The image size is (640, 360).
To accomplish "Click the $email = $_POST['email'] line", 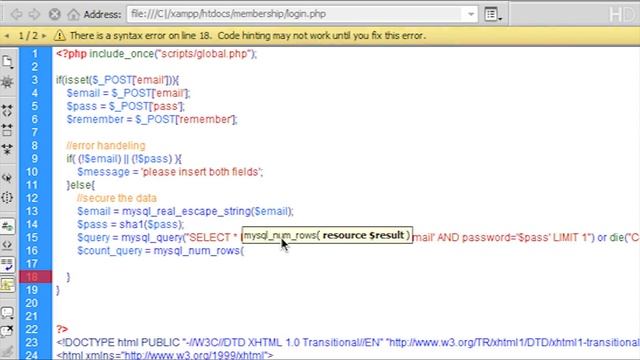I will 129,93.
